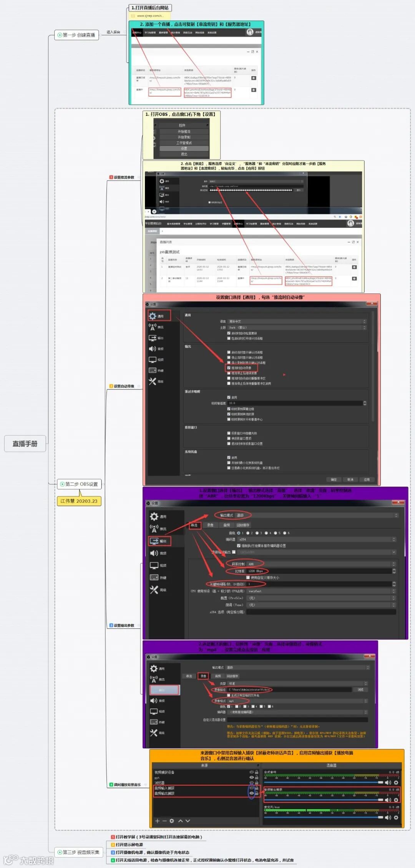
Task: Mute 台式音响 with its speaker icon
Action: click(388, 782)
